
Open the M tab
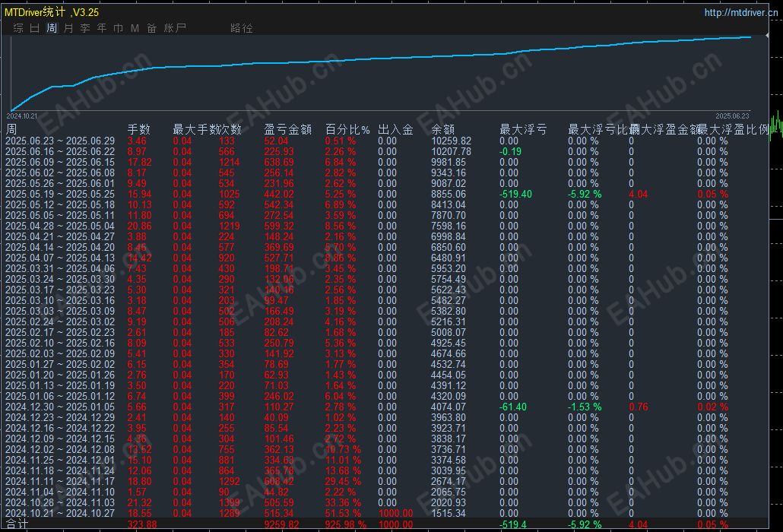click(135, 28)
